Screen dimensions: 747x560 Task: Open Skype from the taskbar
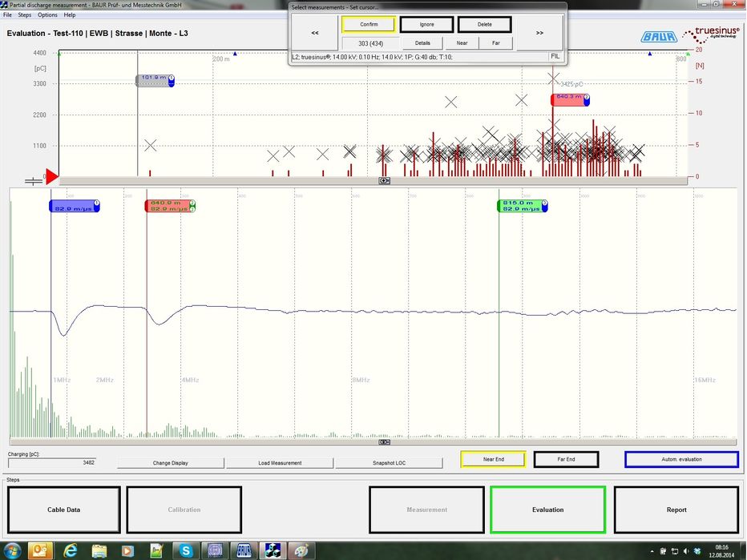point(186,550)
